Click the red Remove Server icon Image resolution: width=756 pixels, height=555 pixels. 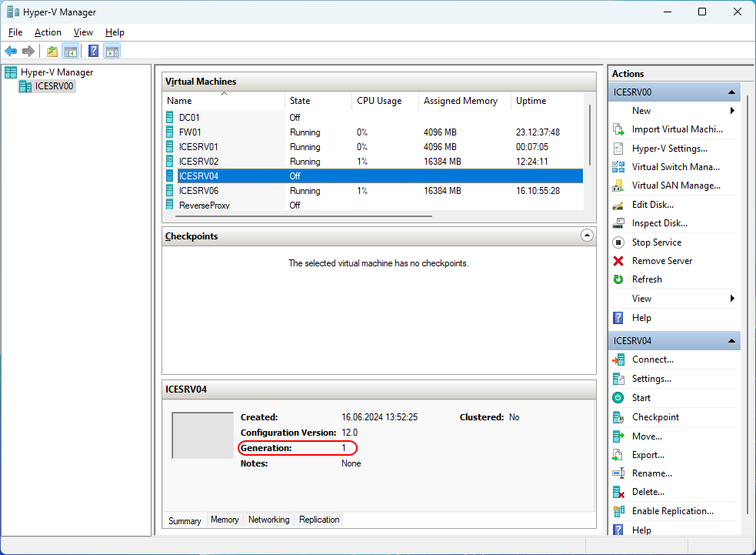pyautogui.click(x=618, y=261)
